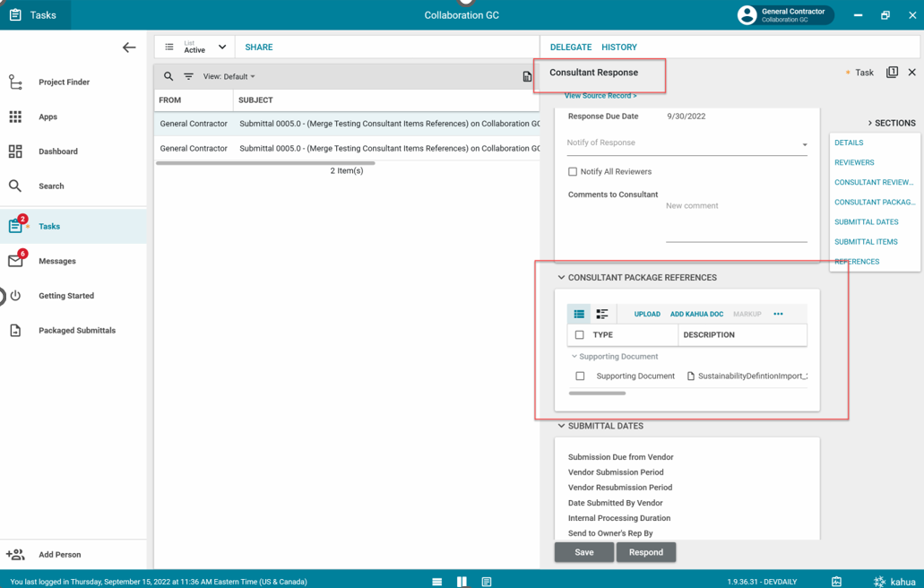Click the Messages envelope icon
The width and height of the screenshot is (924, 588).
click(15, 261)
